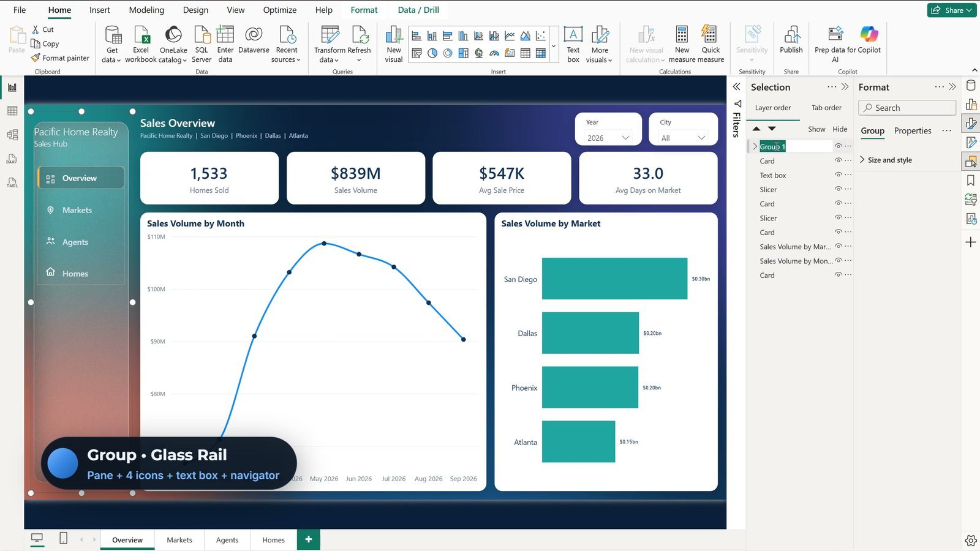The width and height of the screenshot is (980, 551).
Task: Click Show in Selection pane
Action: [x=816, y=129]
